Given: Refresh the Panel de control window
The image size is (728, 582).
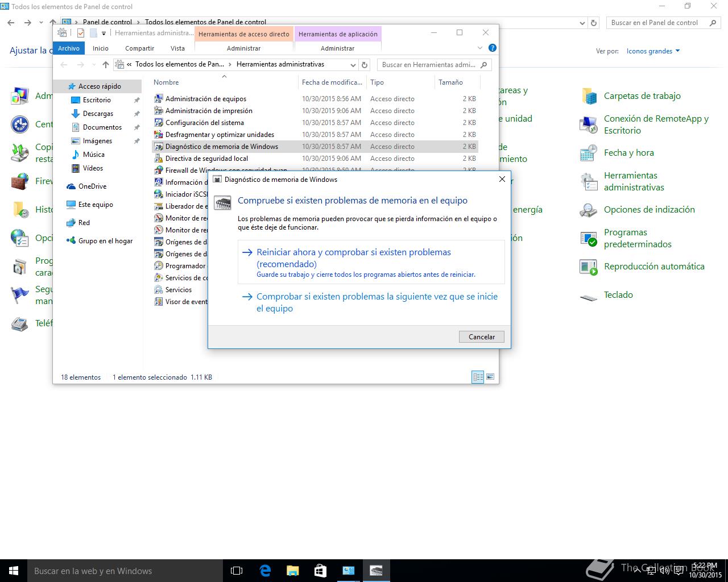Looking at the screenshot, I should tap(594, 23).
